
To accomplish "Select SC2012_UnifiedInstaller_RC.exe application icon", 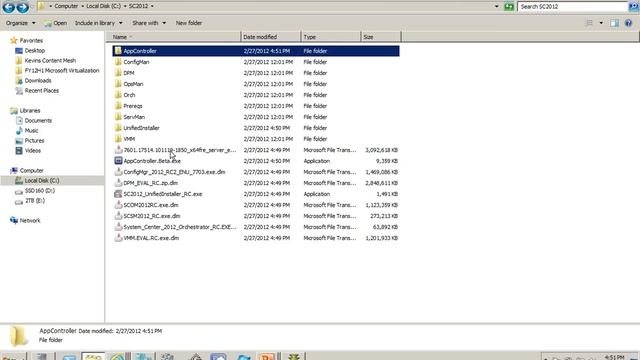I will [x=118, y=194].
